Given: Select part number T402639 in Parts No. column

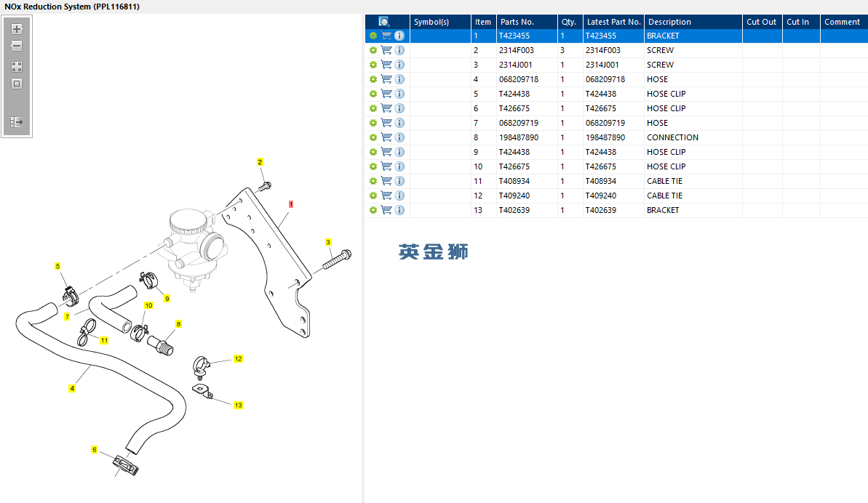Looking at the screenshot, I should [514, 210].
